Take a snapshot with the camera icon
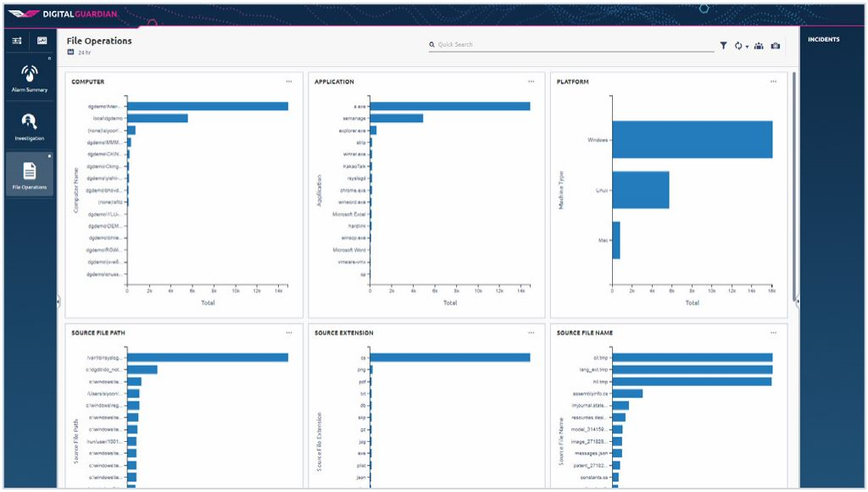The image size is (868, 492). tap(776, 47)
